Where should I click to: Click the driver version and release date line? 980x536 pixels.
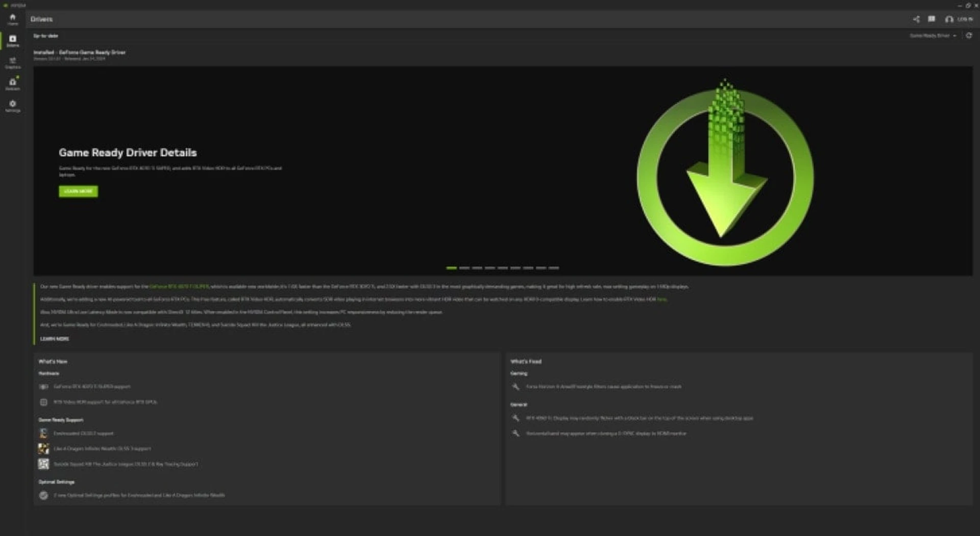[x=69, y=59]
